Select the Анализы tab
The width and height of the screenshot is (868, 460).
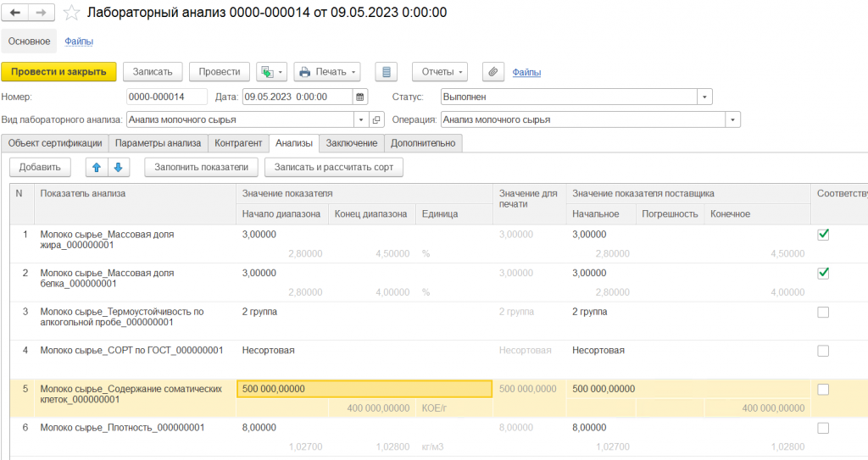coord(294,143)
